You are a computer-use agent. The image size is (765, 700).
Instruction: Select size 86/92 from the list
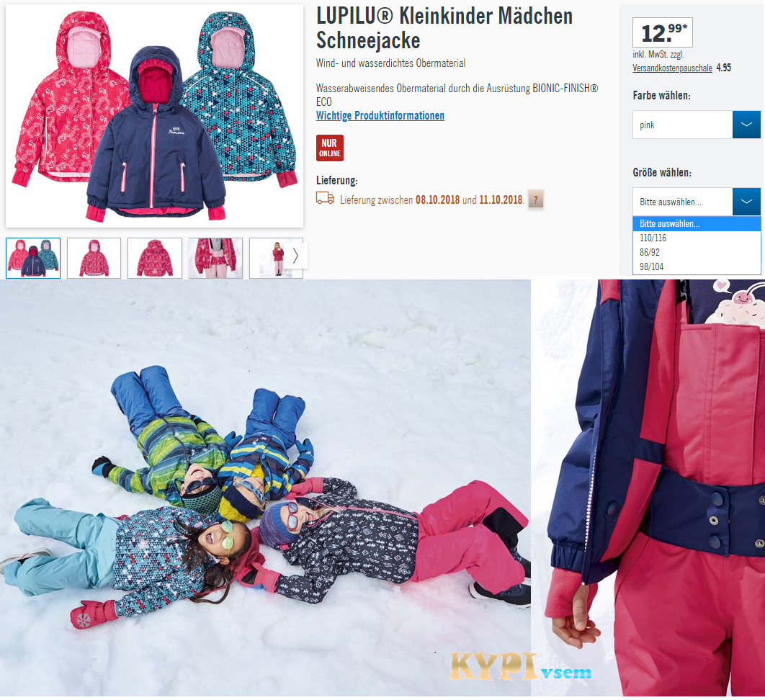[697, 252]
